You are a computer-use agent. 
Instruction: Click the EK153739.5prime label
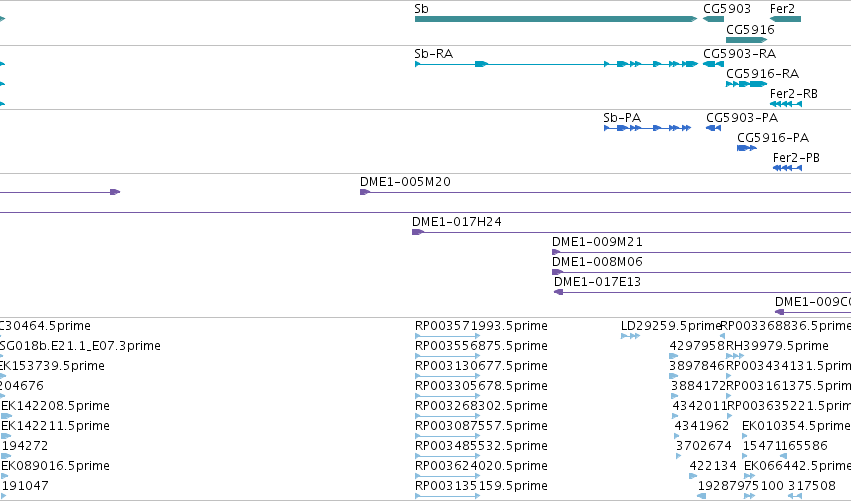pyautogui.click(x=52, y=366)
